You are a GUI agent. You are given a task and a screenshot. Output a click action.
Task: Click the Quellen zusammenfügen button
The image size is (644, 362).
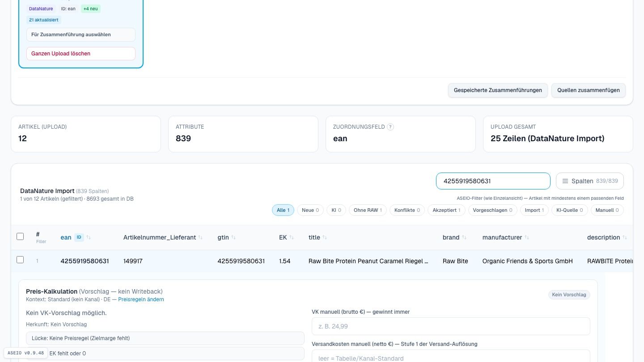pyautogui.click(x=589, y=90)
